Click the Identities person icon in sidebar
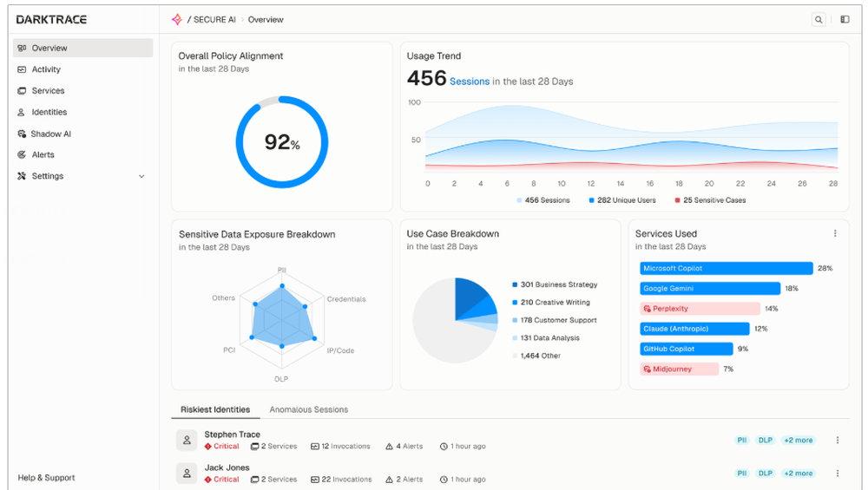The width and height of the screenshot is (868, 490). tap(21, 112)
